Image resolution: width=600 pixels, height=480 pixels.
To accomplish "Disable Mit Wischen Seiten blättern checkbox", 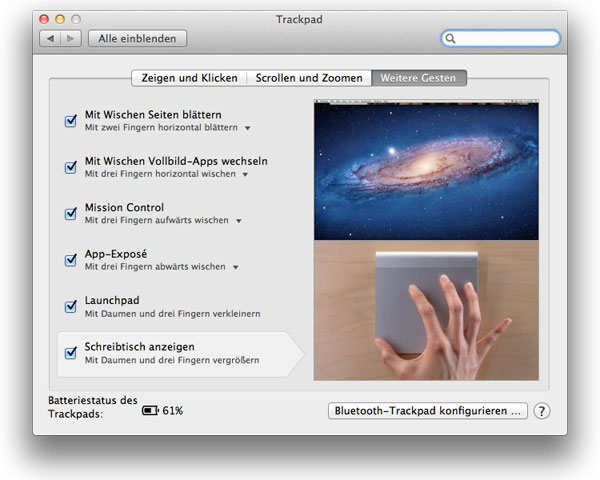I will [x=71, y=121].
